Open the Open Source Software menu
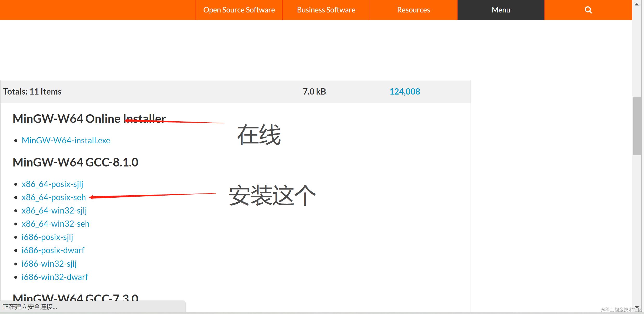Image resolution: width=644 pixels, height=314 pixels. tap(239, 10)
